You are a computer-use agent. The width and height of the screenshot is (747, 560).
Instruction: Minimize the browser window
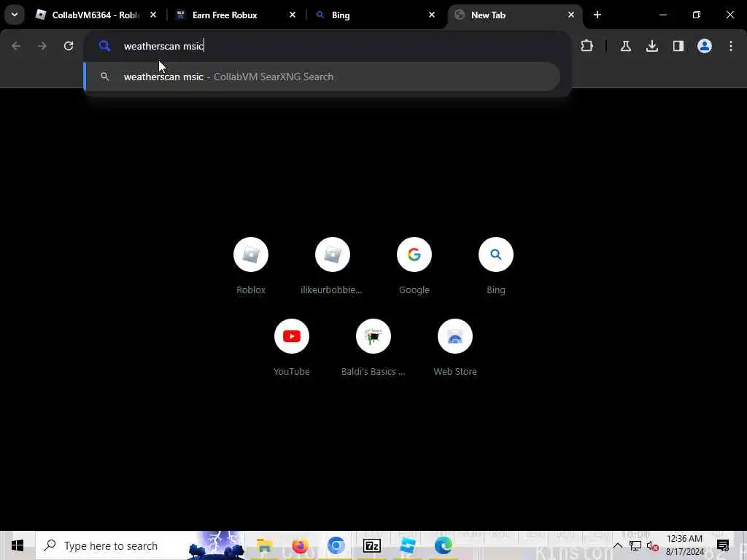pos(662,15)
